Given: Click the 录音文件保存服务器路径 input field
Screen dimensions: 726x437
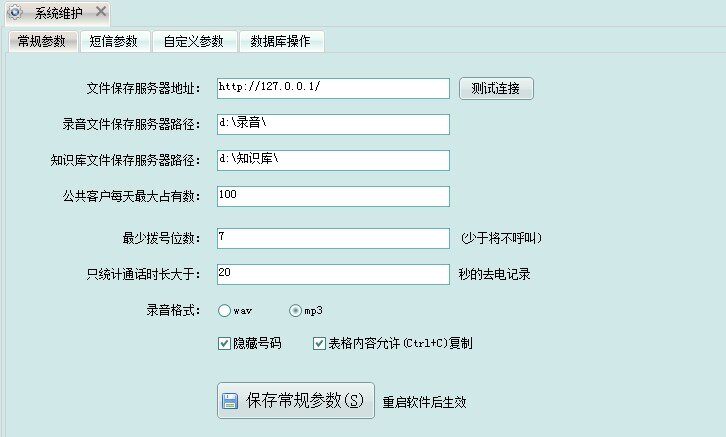Looking at the screenshot, I should click(x=332, y=124).
